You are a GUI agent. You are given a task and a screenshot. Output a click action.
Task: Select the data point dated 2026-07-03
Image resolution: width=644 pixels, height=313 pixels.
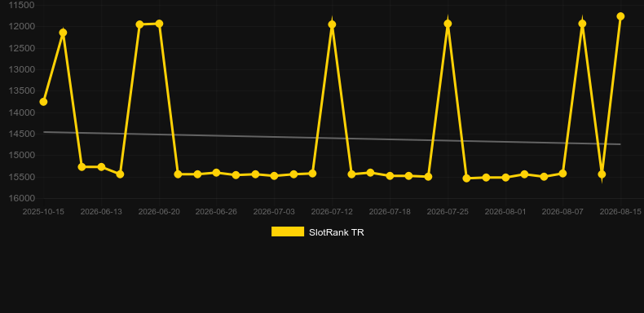275,176
